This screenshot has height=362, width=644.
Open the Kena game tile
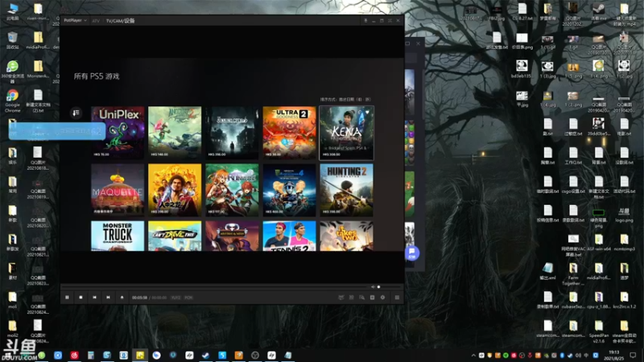[x=347, y=133]
